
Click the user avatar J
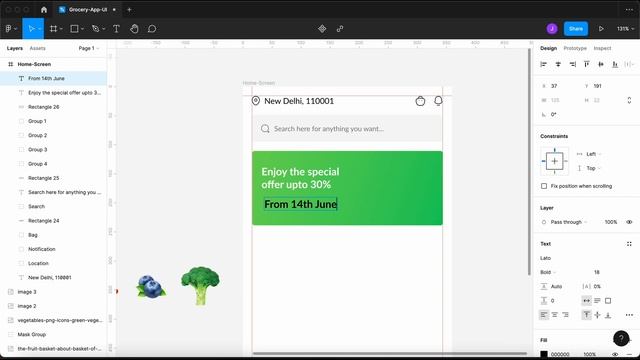point(552,29)
